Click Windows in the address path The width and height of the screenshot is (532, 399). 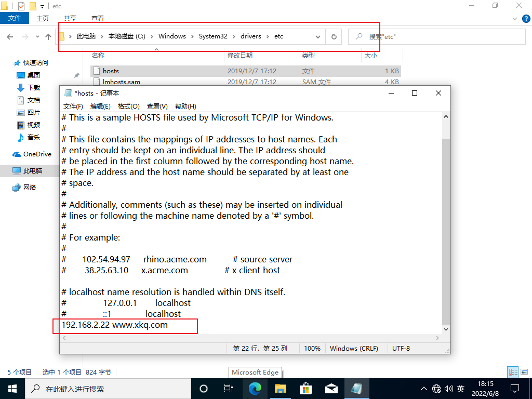point(172,36)
